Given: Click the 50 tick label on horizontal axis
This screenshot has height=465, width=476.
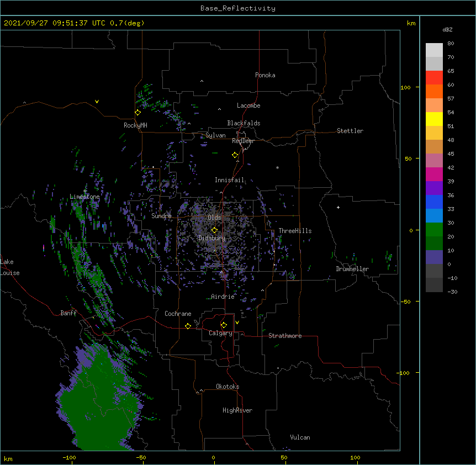Looking at the screenshot, I should point(284,457).
